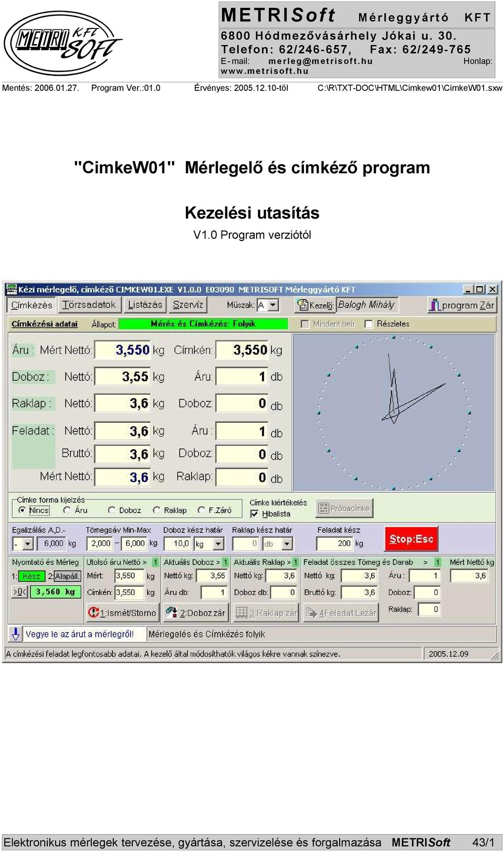The height and width of the screenshot is (852, 504).
Task: Click the Feladat kész 200 kg field
Action: click(334, 544)
